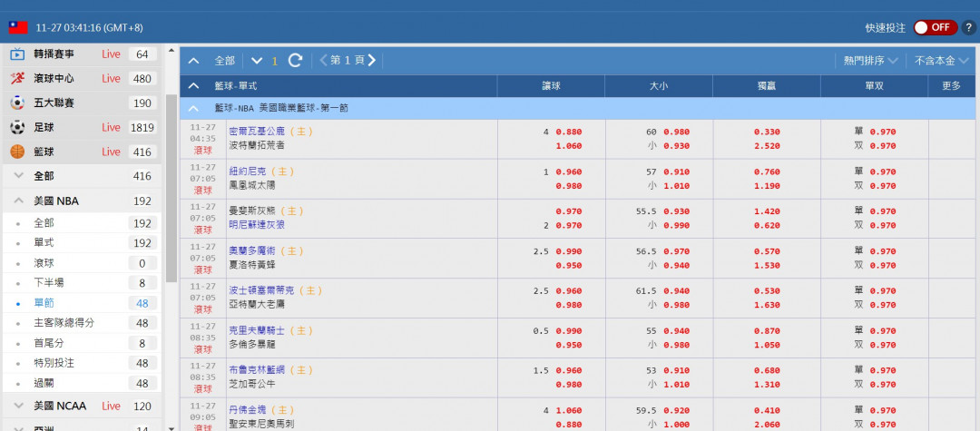Click 獨贏 1.530 for 夏洛特黃蜂
Screen dimensions: 980x431
coord(767,266)
